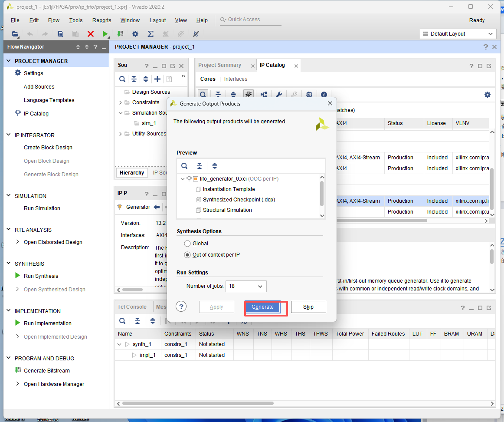
Task: Collapse fifo_generator_0.xci tree node
Action: (x=183, y=179)
